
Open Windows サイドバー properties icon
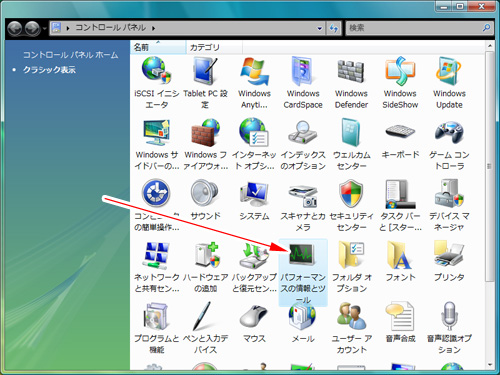[x=156, y=132]
